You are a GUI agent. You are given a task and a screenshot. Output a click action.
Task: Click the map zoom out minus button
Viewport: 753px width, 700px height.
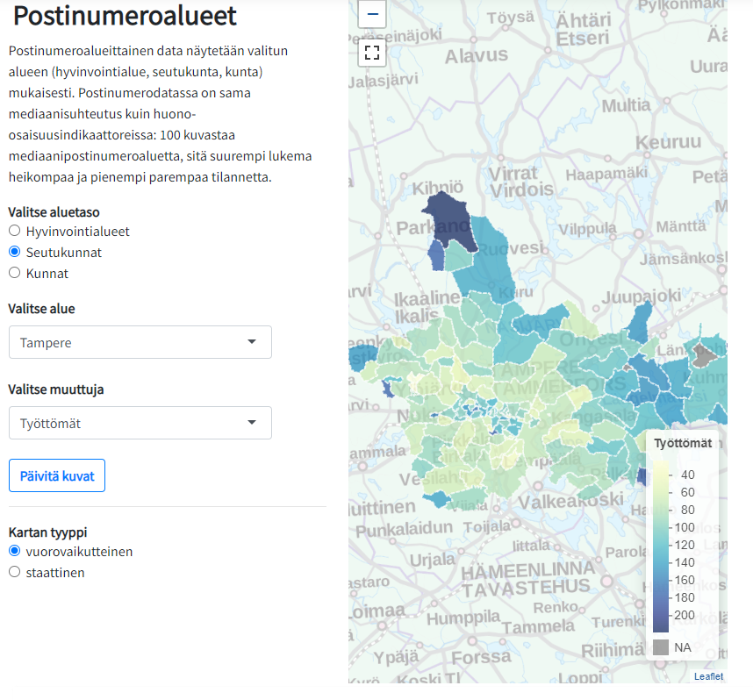pos(373,14)
